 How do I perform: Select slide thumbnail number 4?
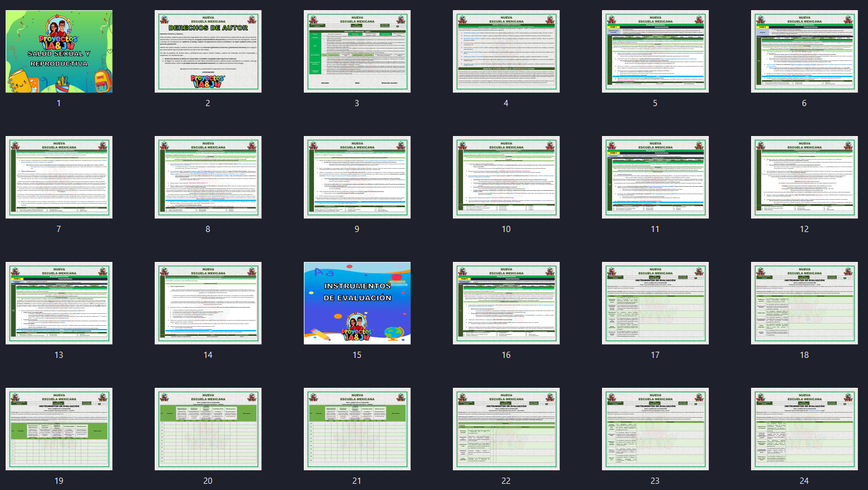(x=506, y=51)
